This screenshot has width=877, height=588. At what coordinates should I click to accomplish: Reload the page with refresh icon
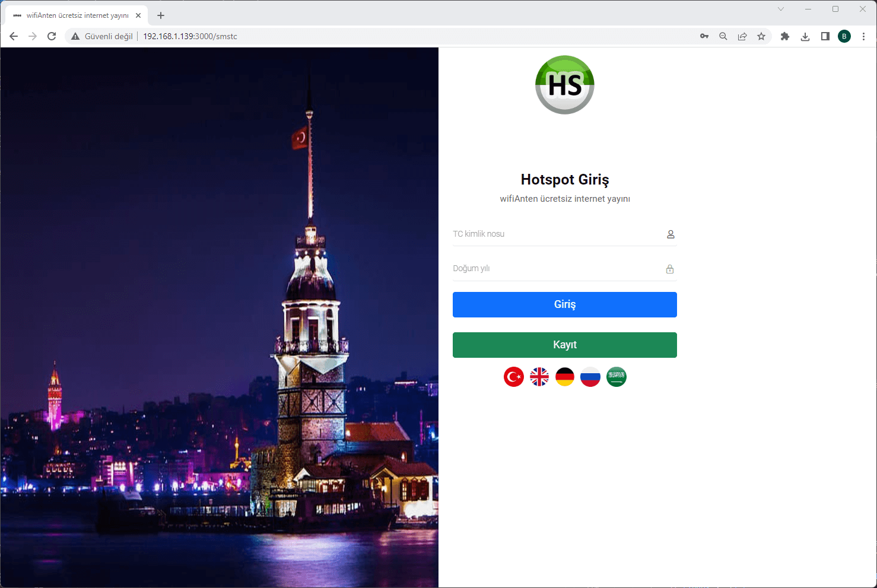(x=52, y=36)
